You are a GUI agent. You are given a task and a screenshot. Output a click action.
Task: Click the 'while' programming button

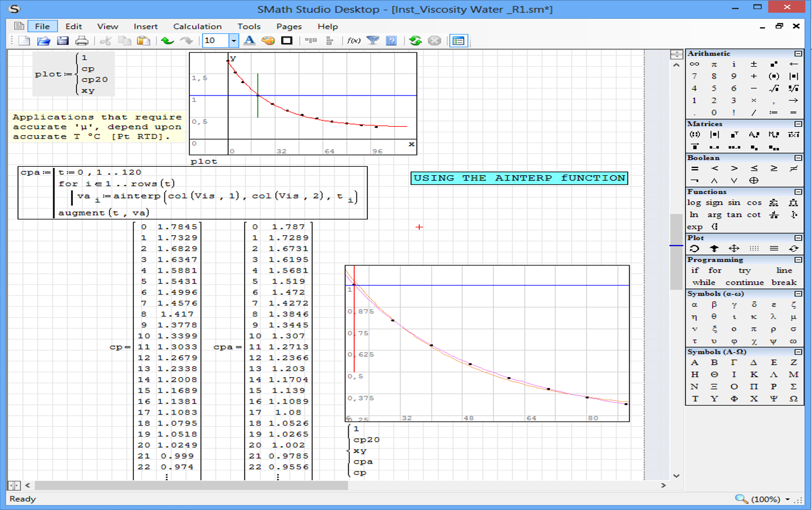pyautogui.click(x=704, y=282)
